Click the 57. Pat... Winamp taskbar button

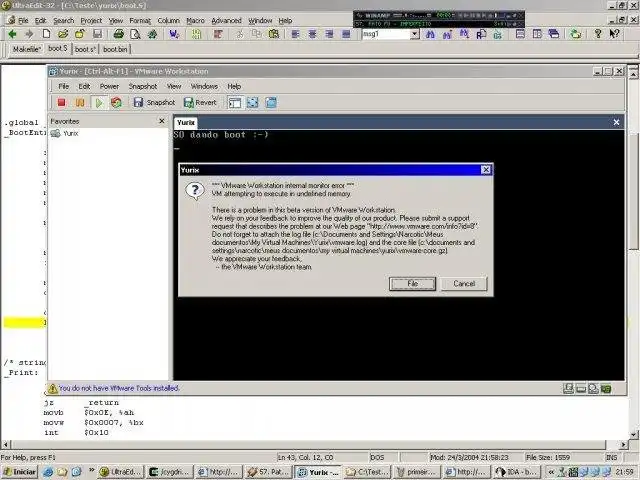(x=269, y=472)
